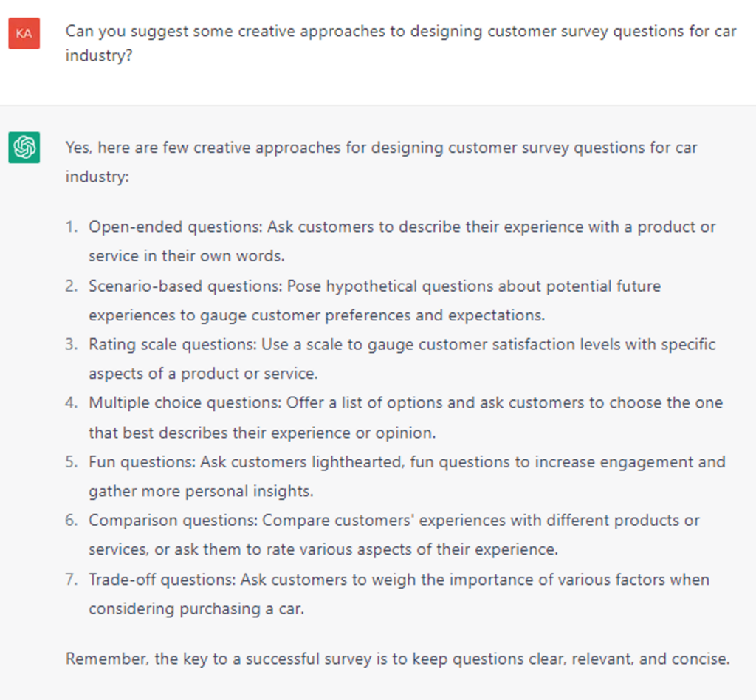The height and width of the screenshot is (700, 756).
Task: Click the closing 'Remember, the key' sentence
Action: pos(398,659)
